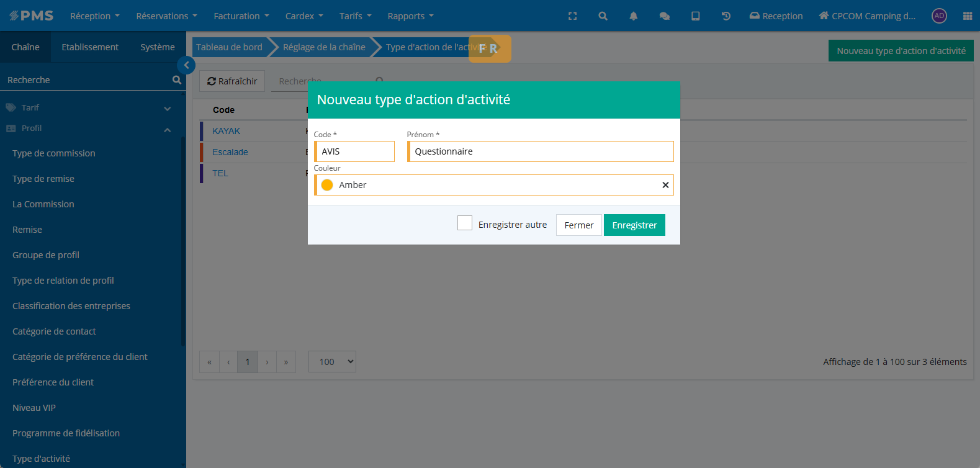Switch to the Système tab

pos(158,47)
